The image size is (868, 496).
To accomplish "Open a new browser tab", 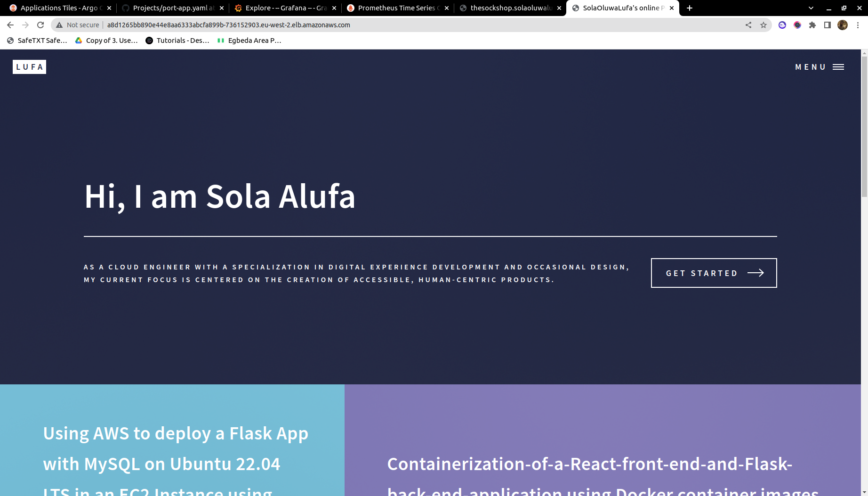I will coord(690,8).
